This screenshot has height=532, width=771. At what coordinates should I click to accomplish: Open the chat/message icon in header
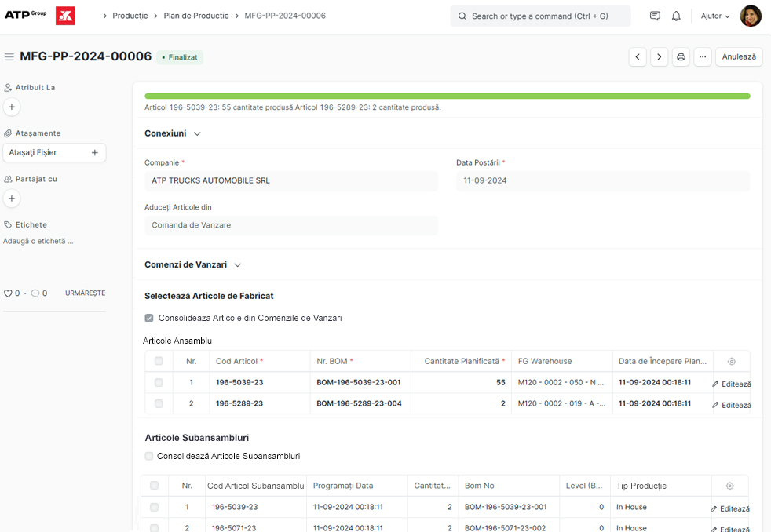click(x=654, y=15)
